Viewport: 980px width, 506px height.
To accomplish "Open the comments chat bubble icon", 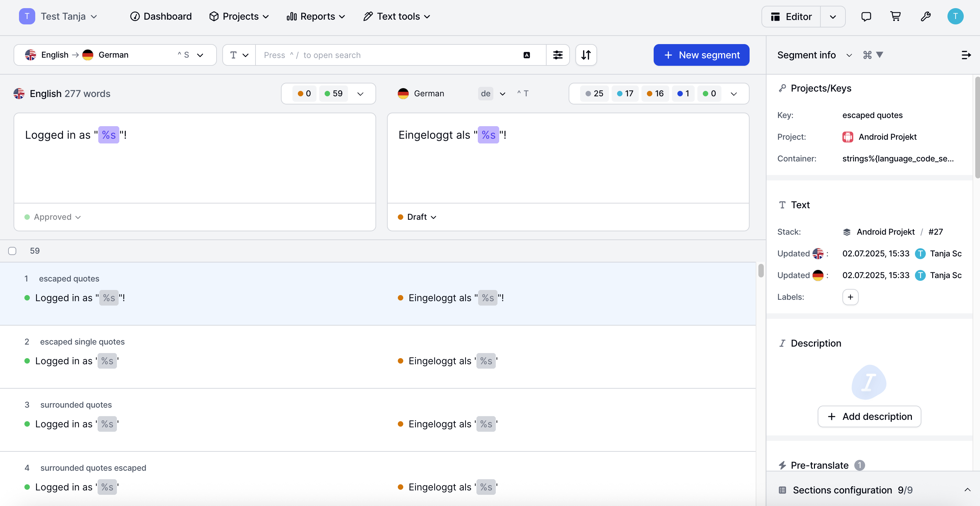I will tap(866, 16).
